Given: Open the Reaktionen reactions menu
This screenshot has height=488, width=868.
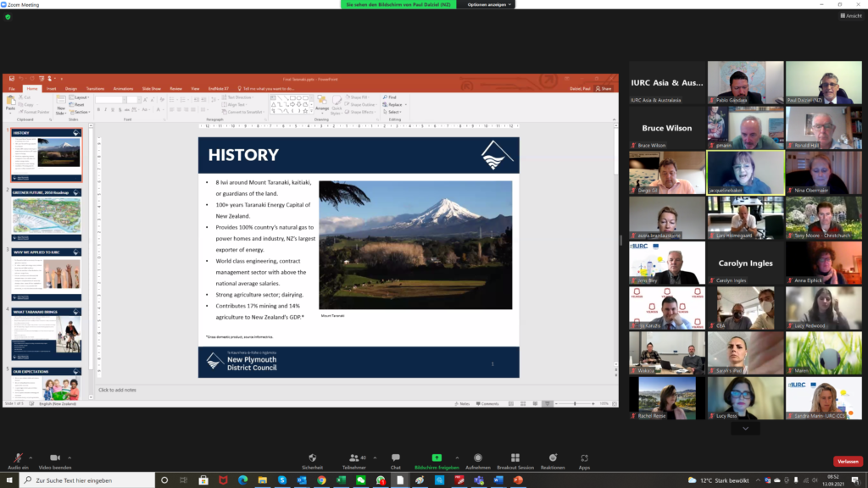Looking at the screenshot, I should 553,457.
